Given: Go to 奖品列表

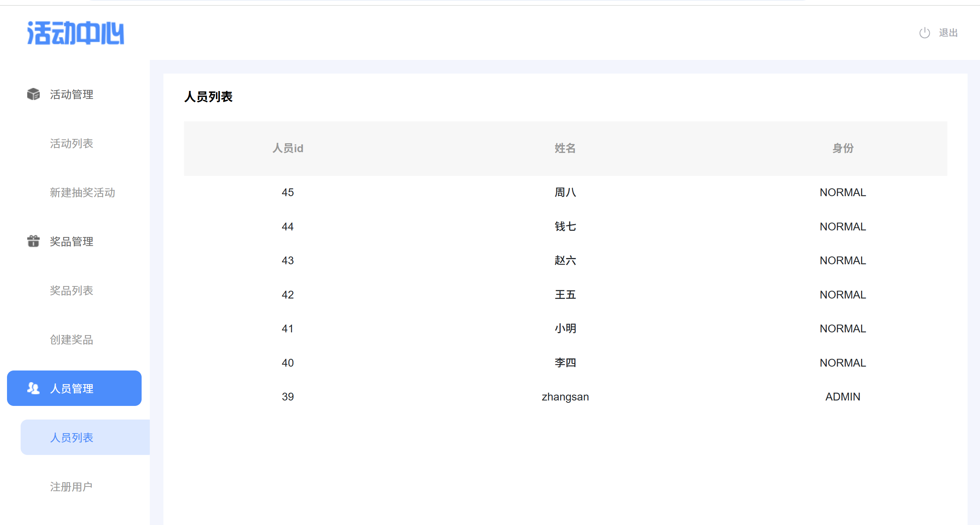Looking at the screenshot, I should point(72,291).
